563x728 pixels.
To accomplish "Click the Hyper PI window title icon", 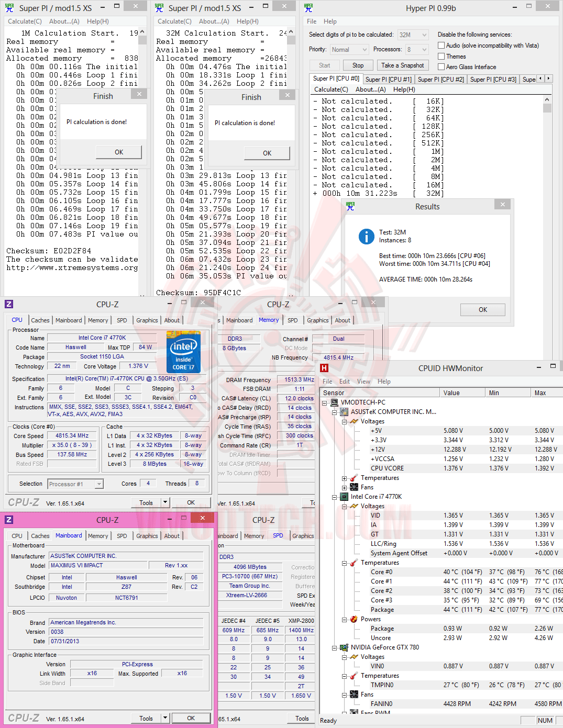I will (x=308, y=8).
